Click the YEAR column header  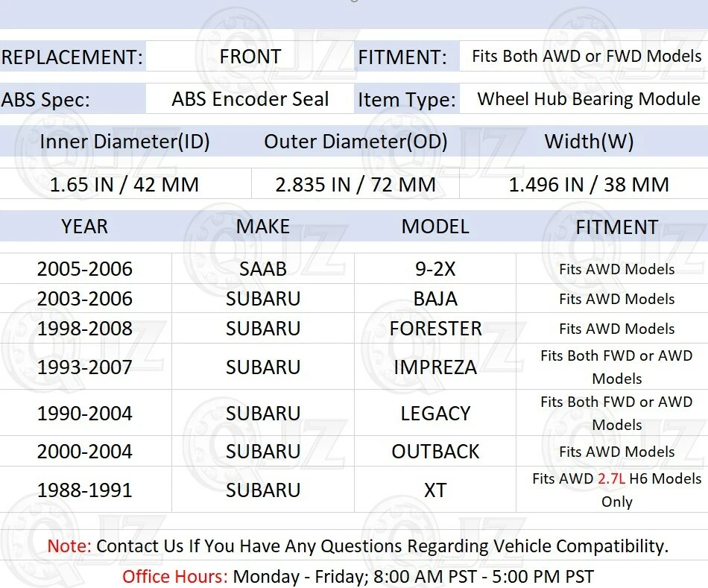85,227
